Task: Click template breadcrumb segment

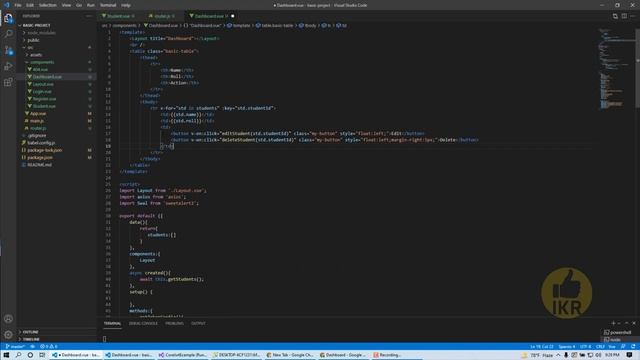Action: [239, 25]
